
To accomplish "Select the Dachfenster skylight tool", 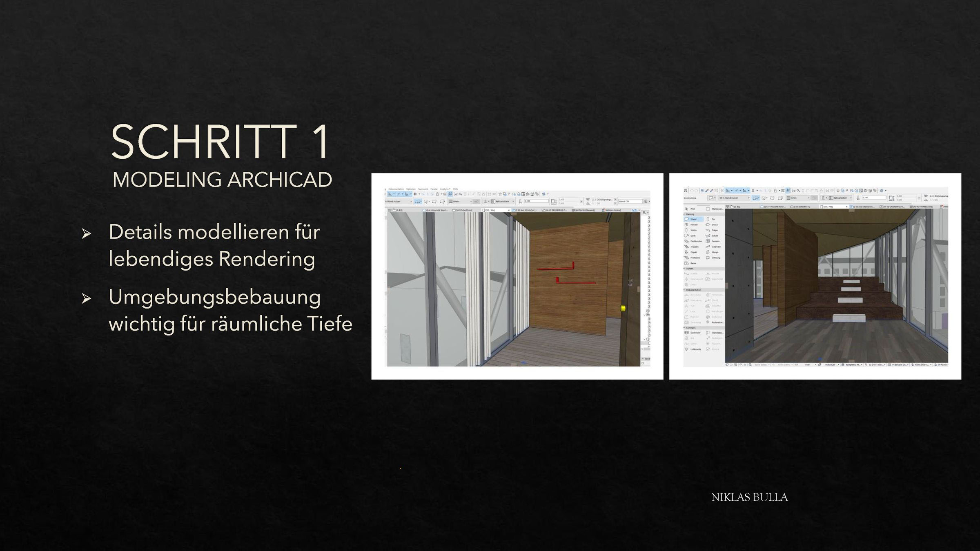I will pyautogui.click(x=694, y=241).
